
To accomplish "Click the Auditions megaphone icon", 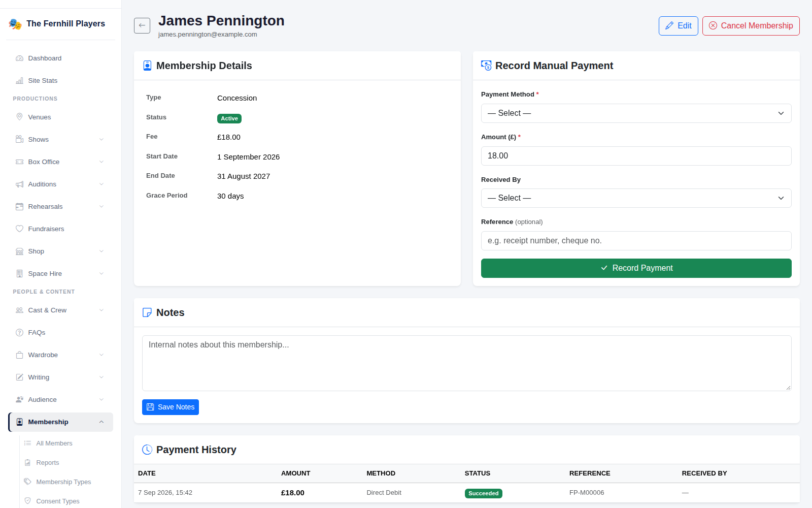I will 19,184.
